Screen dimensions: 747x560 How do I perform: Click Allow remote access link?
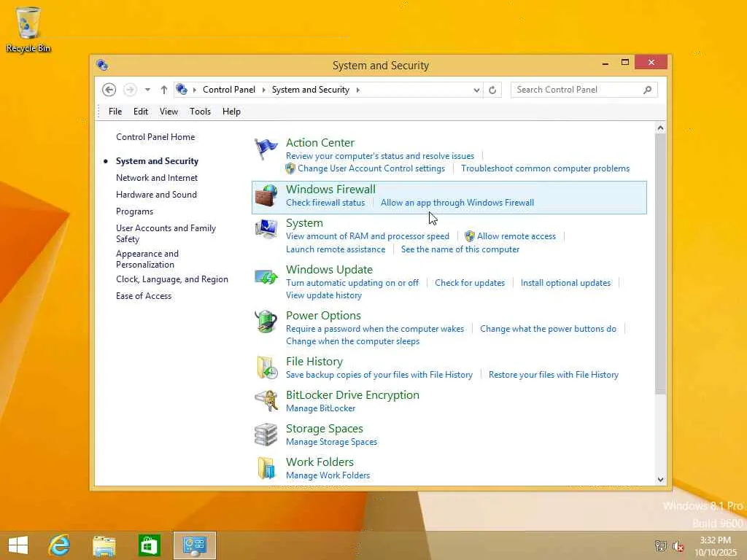[516, 236]
